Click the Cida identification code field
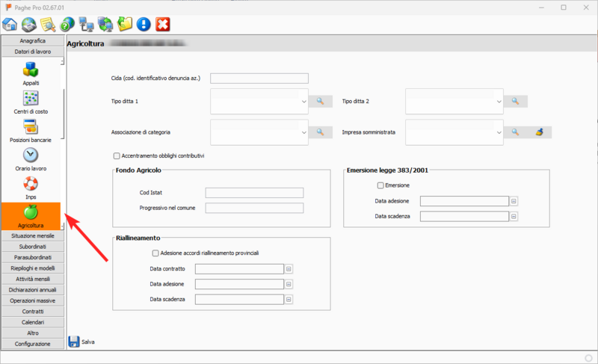The width and height of the screenshot is (598, 364). click(x=259, y=78)
